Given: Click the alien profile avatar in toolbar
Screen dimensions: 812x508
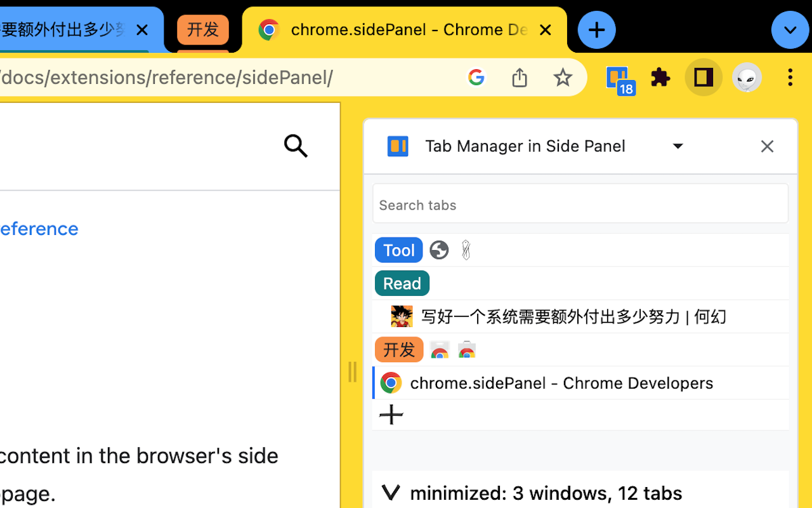Looking at the screenshot, I should (x=747, y=77).
